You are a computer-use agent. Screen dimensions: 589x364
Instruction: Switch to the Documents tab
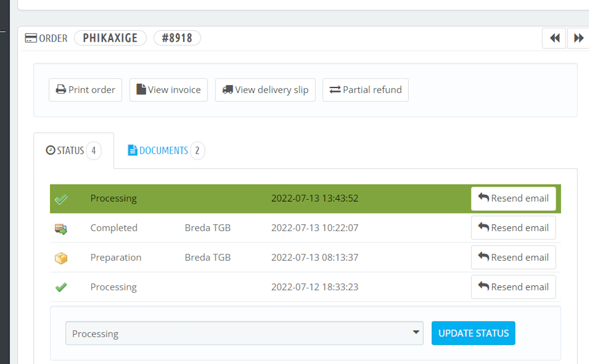tap(166, 150)
